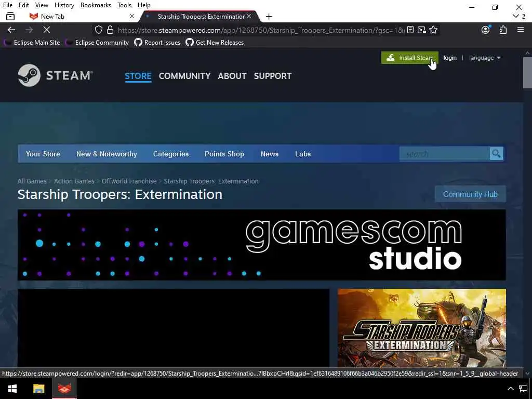Click the Starship Troopers Extermination cover image
The width and height of the screenshot is (532, 399).
tap(422, 328)
